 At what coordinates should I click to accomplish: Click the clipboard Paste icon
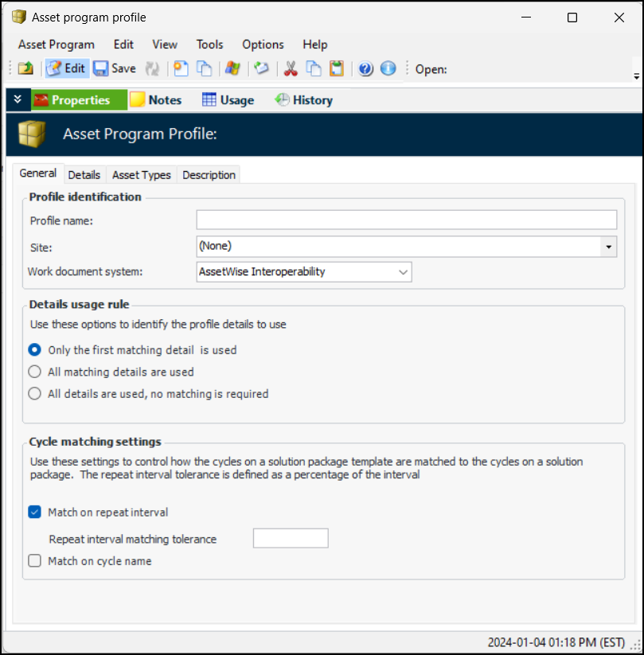click(x=337, y=68)
